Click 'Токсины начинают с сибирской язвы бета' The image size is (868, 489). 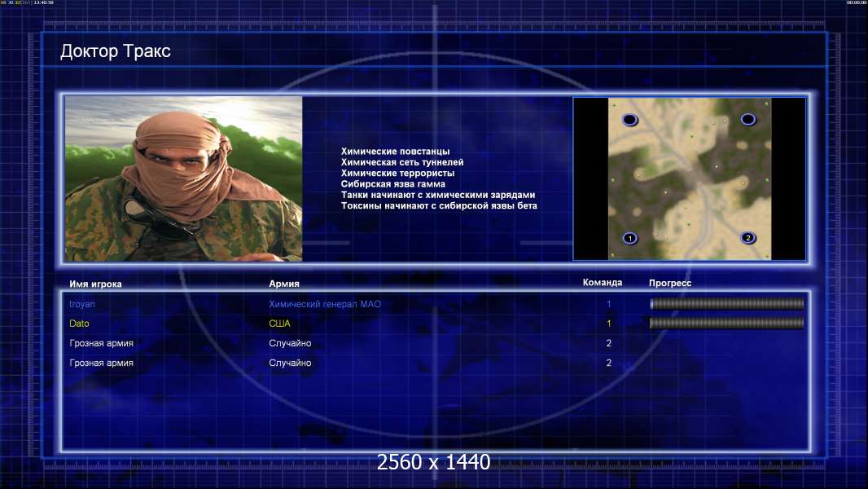(439, 205)
